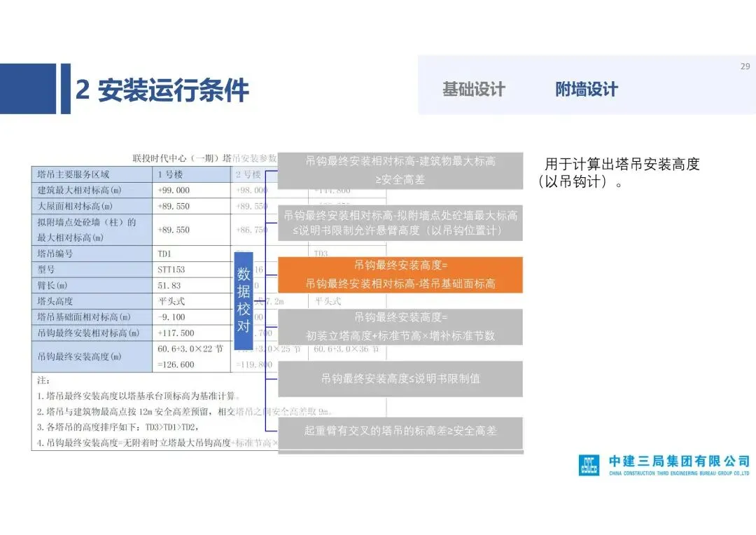Screen dimensions: 756x535
Task: Click the company name 中建三局集团有限公司
Action: 679,461
